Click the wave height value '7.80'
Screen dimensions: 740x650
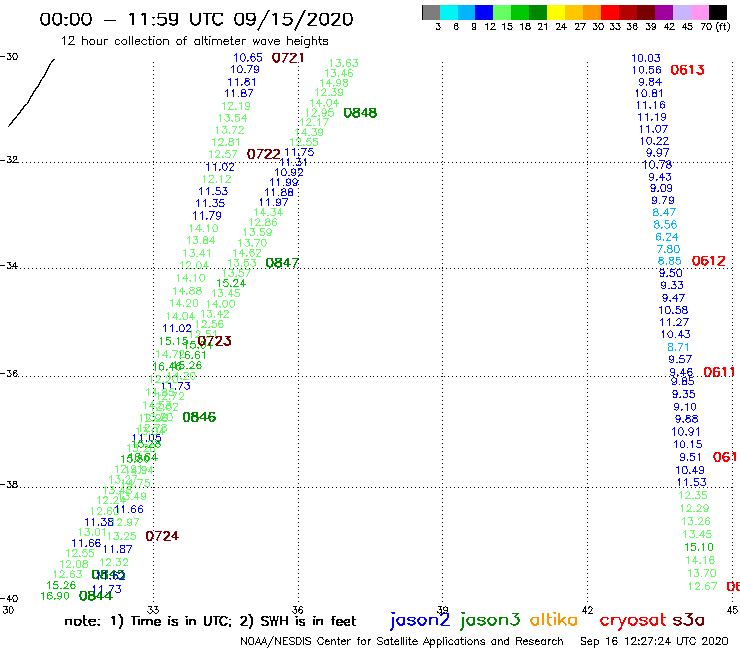(669, 249)
